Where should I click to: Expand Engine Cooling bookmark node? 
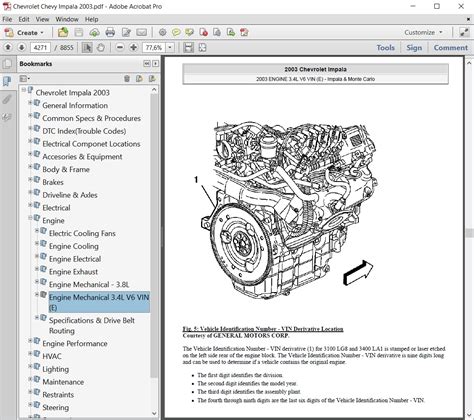point(37,244)
